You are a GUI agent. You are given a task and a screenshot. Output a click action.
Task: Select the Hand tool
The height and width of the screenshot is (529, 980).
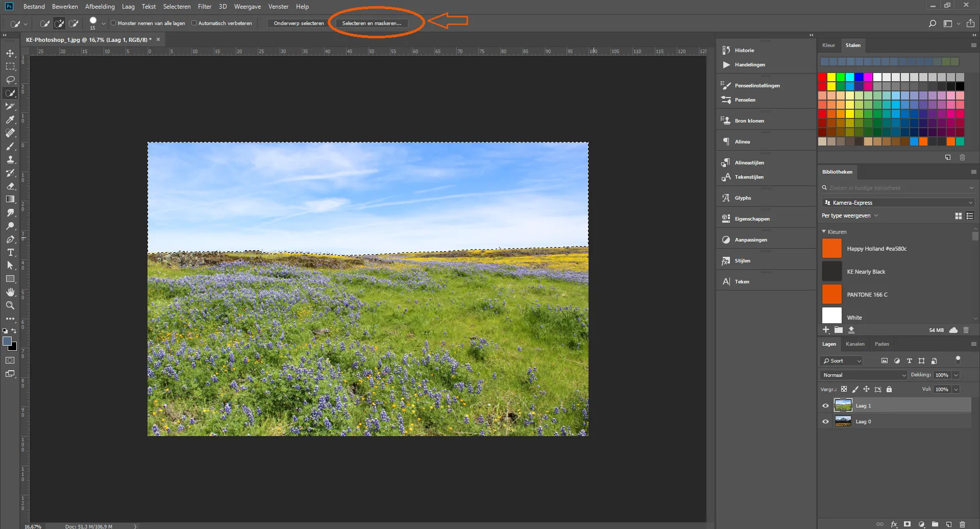click(10, 292)
